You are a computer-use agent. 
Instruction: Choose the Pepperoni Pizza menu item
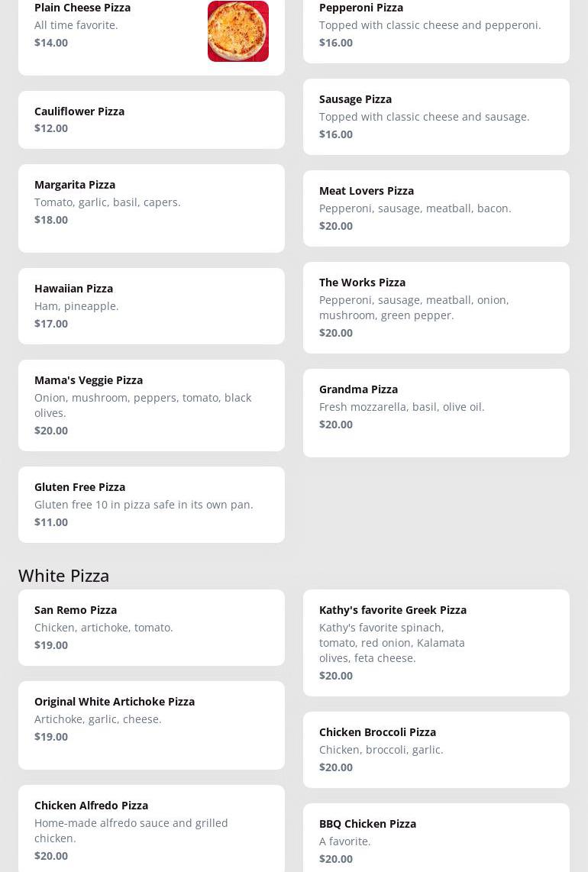pyautogui.click(x=435, y=26)
